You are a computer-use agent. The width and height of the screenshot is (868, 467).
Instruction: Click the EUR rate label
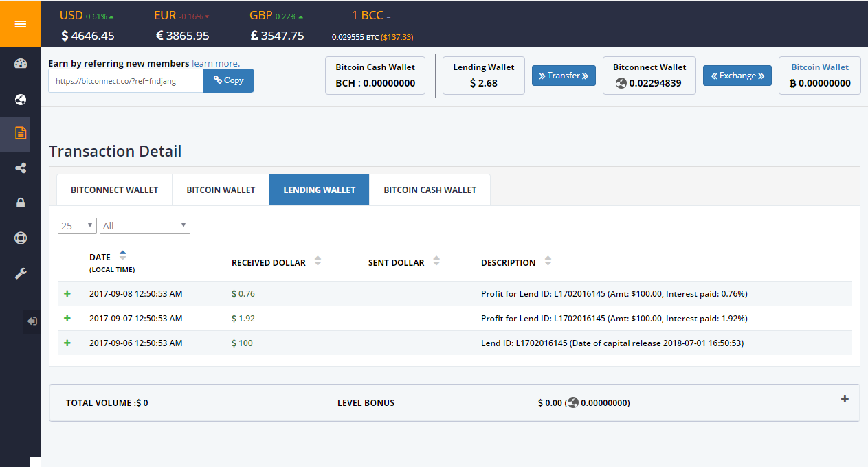point(165,15)
